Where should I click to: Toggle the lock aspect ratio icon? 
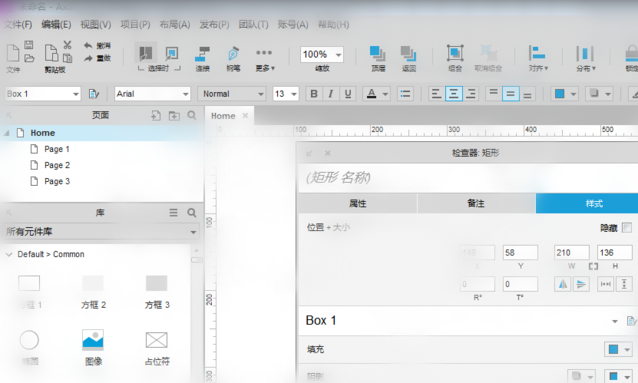tap(593, 266)
